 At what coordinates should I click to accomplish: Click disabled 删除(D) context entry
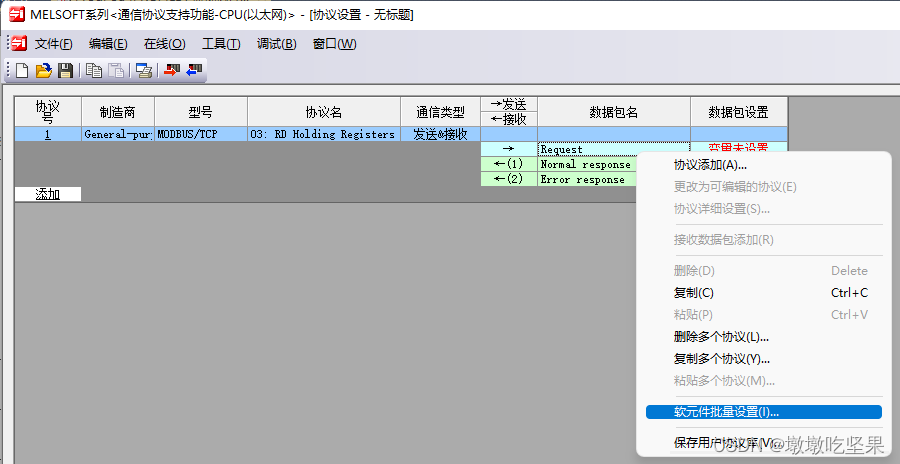[763, 271]
